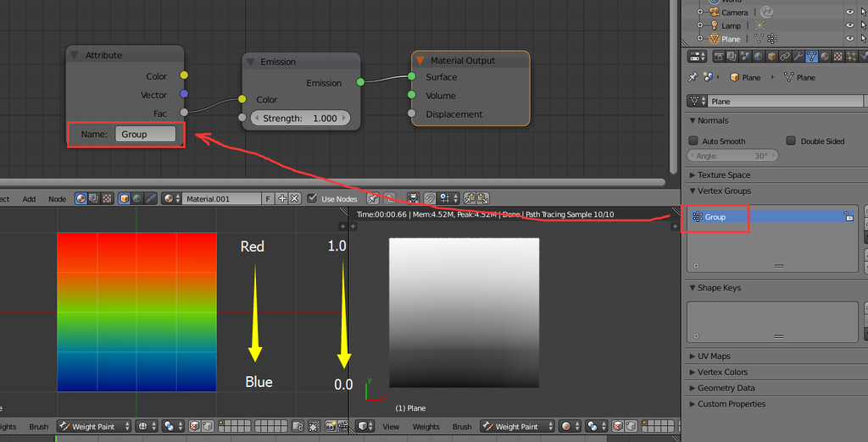This screenshot has height=442, width=868.
Task: Hide the Camera in the outliner
Action: point(849,12)
